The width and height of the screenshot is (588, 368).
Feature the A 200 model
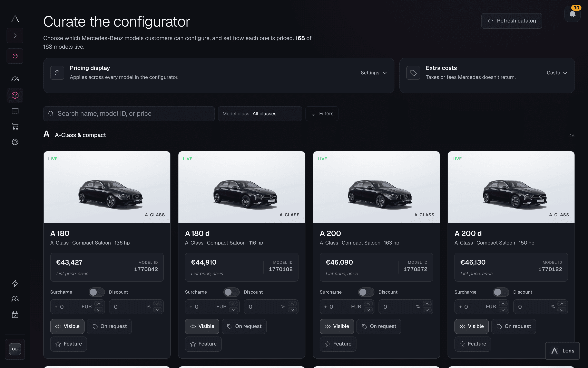338,344
